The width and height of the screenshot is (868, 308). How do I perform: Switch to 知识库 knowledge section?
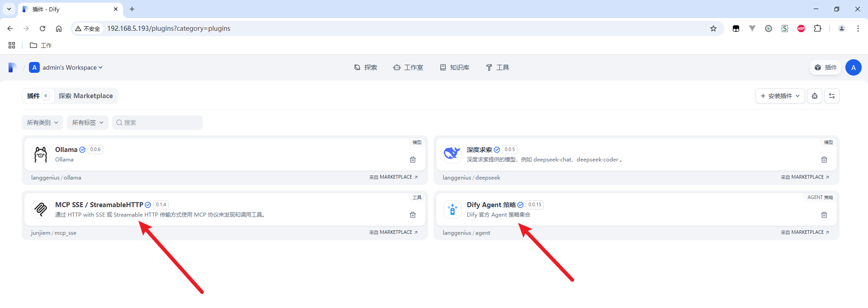click(x=455, y=67)
